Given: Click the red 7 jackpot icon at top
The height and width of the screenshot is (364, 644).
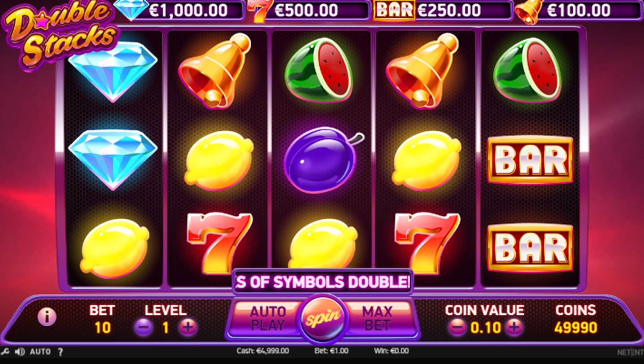Looking at the screenshot, I should pyautogui.click(x=258, y=10).
